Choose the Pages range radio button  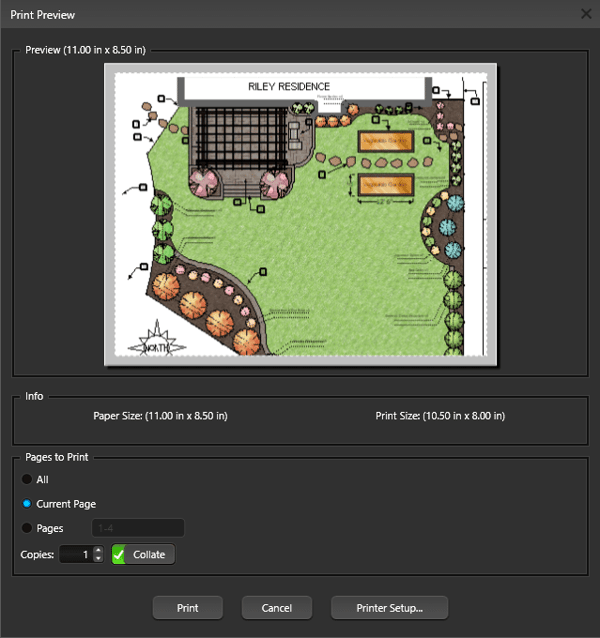(27, 528)
